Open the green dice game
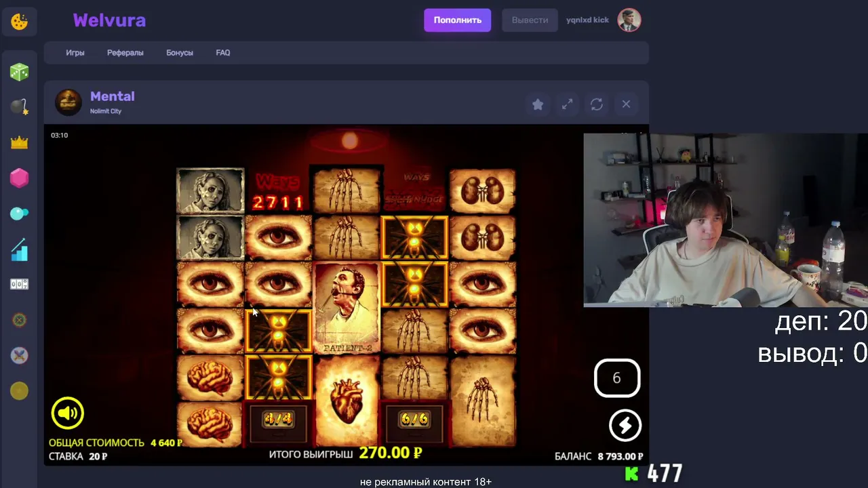The image size is (868, 488). 19,72
